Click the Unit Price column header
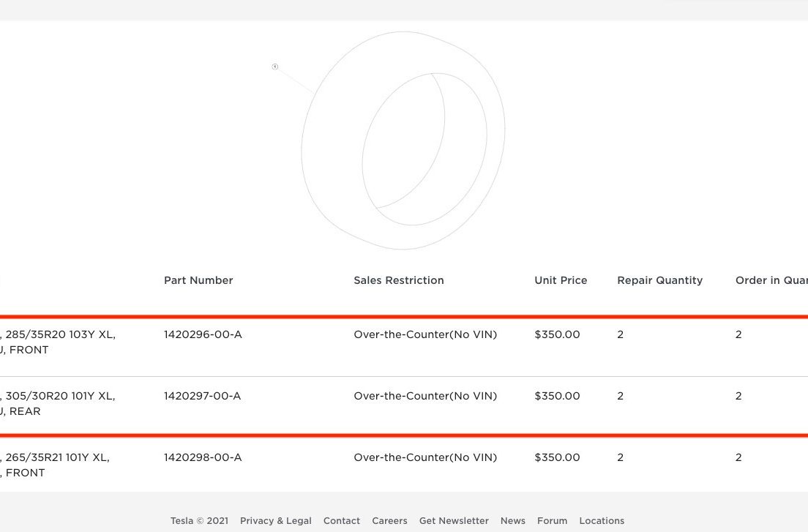 pyautogui.click(x=561, y=280)
